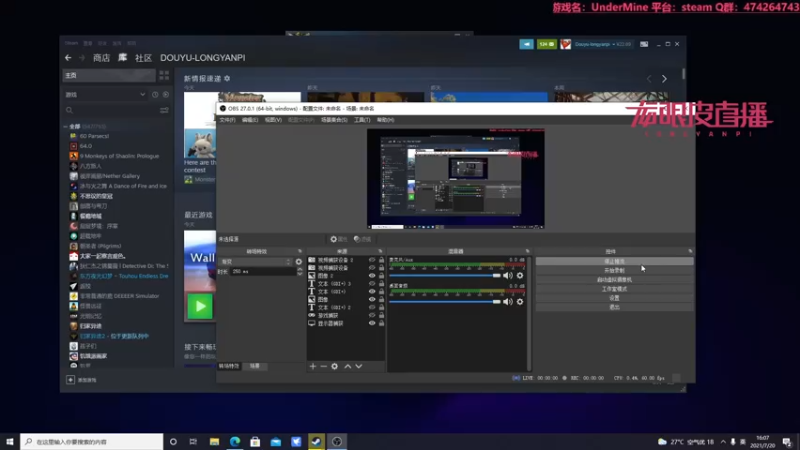Toggle visibility of 游戏捕获 source
800x450 pixels.
click(x=372, y=315)
